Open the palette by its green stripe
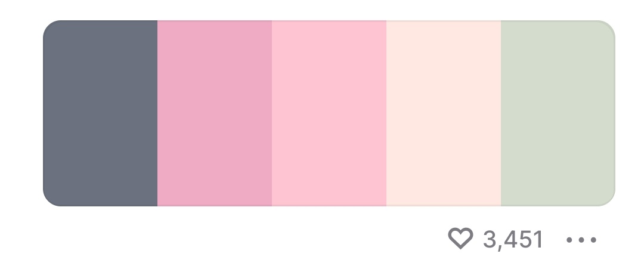Viewport: 644px width, 269px height. [x=558, y=113]
